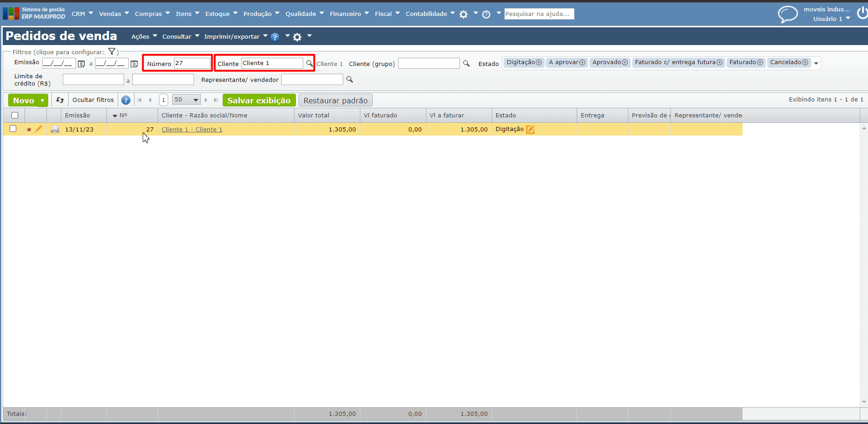Image resolution: width=868 pixels, height=424 pixels.
Task: Open the help question mark in top menu
Action: [486, 15]
